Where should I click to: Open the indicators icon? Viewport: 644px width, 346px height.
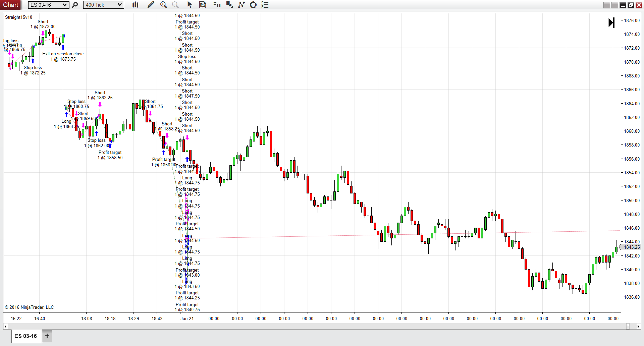(241, 5)
